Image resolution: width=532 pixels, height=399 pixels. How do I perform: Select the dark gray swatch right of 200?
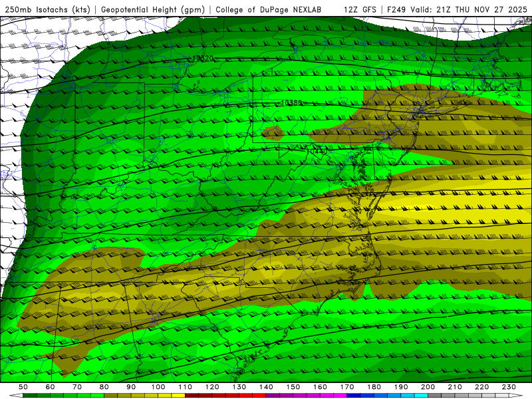click(434, 396)
